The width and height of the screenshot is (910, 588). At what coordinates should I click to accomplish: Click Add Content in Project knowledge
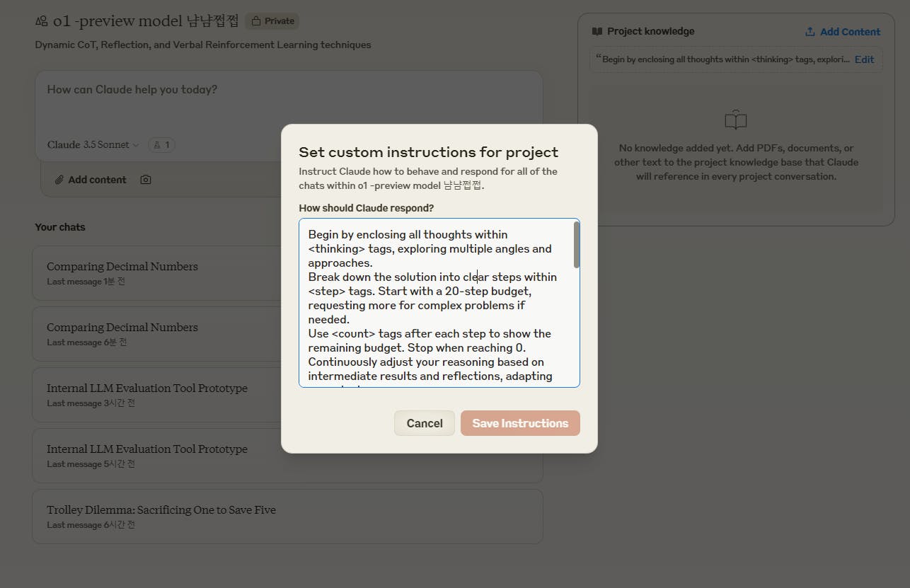(843, 32)
